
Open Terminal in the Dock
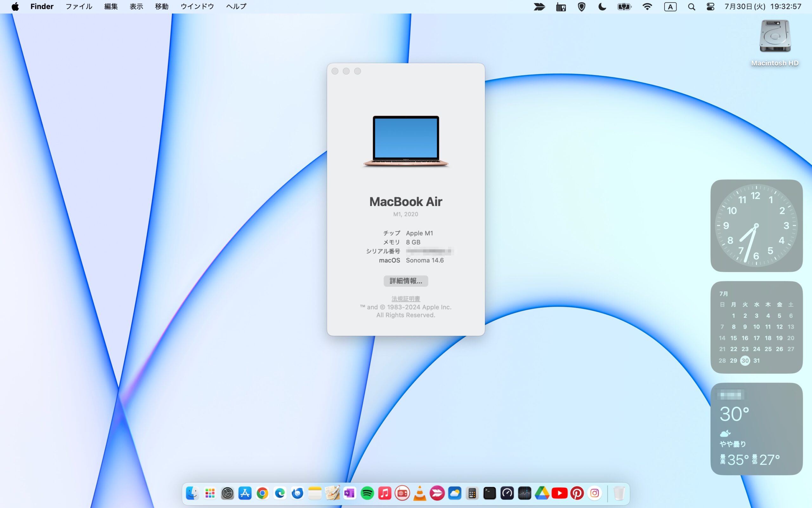pyautogui.click(x=489, y=493)
